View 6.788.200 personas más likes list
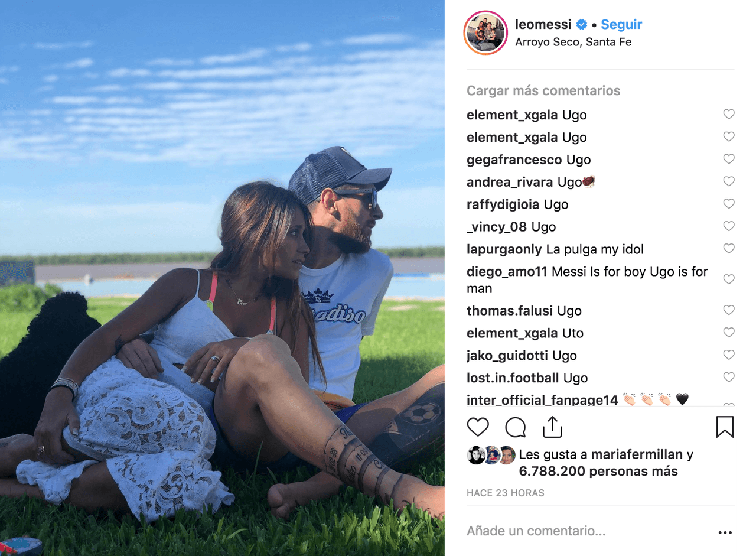 (598, 472)
